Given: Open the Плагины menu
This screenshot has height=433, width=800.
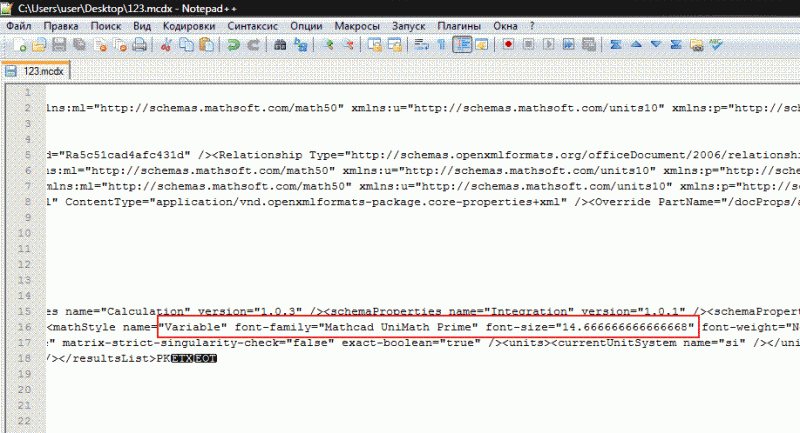Looking at the screenshot, I should click(459, 26).
